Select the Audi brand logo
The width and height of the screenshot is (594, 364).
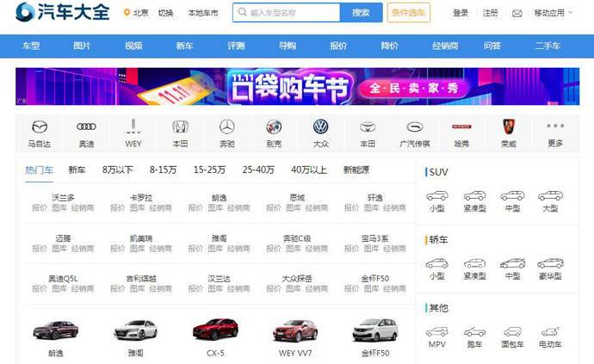click(86, 127)
